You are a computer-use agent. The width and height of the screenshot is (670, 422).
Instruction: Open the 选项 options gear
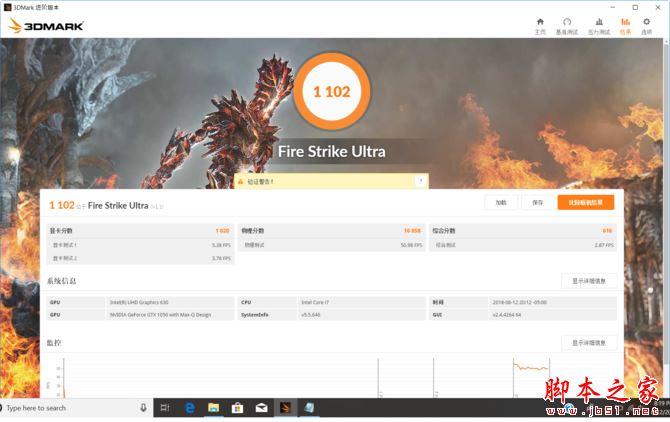pyautogui.click(x=646, y=26)
